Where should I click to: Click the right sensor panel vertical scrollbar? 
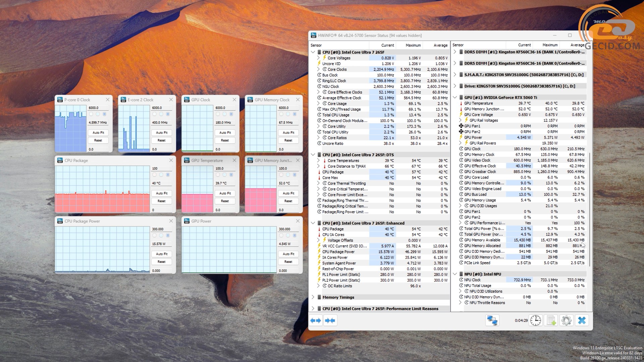tap(590, 209)
